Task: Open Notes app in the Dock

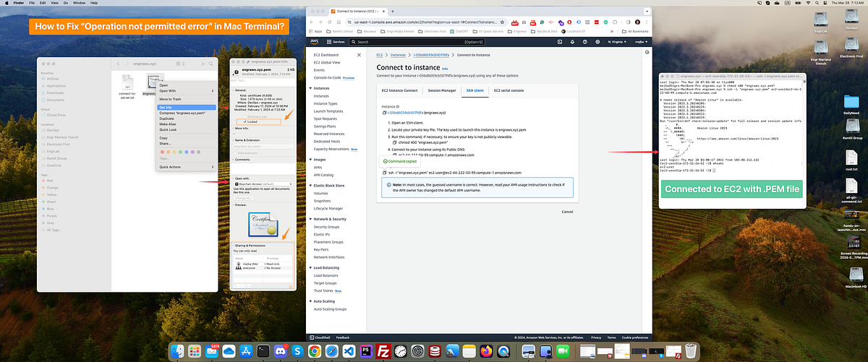Action: 469,351
